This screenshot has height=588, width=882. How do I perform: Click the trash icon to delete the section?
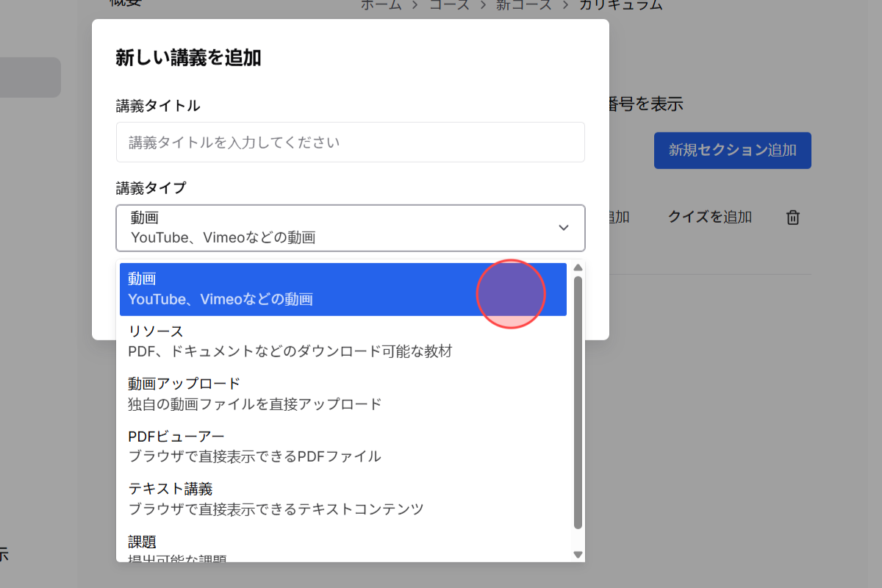pyautogui.click(x=792, y=217)
